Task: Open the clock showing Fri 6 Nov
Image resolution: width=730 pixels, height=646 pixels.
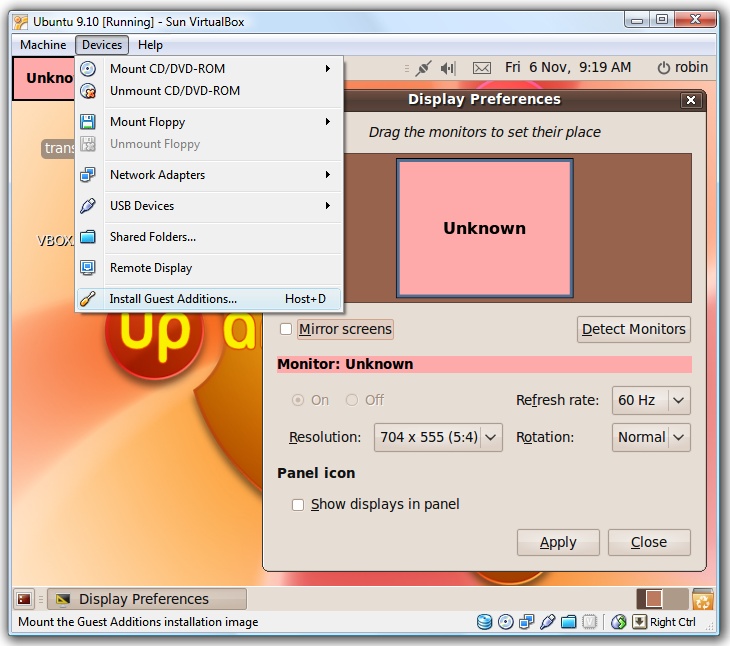Action: [568, 67]
